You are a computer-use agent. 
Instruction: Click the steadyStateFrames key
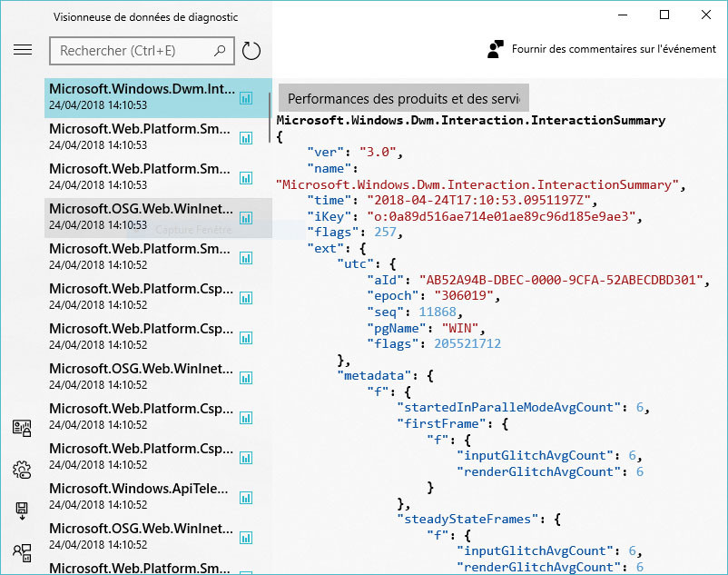467,519
